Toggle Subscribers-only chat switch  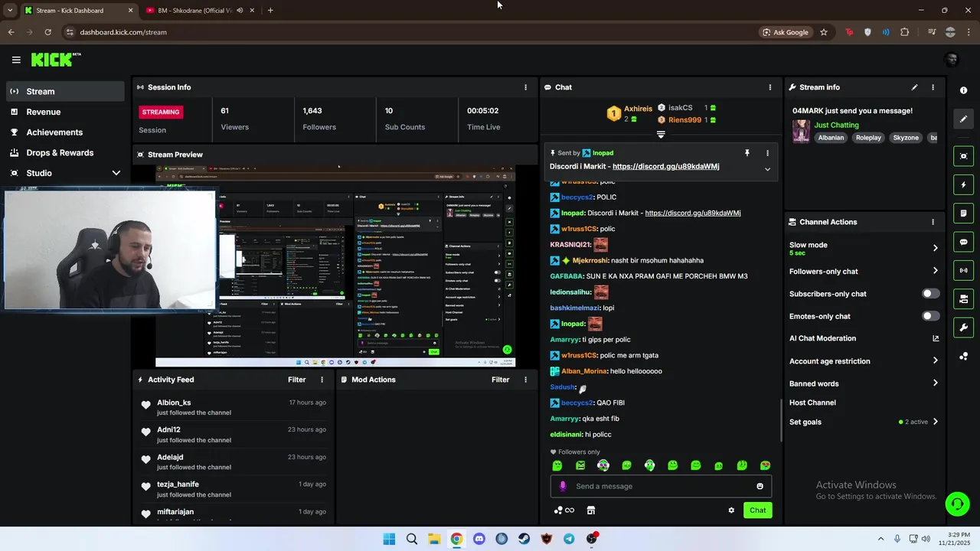coord(930,294)
